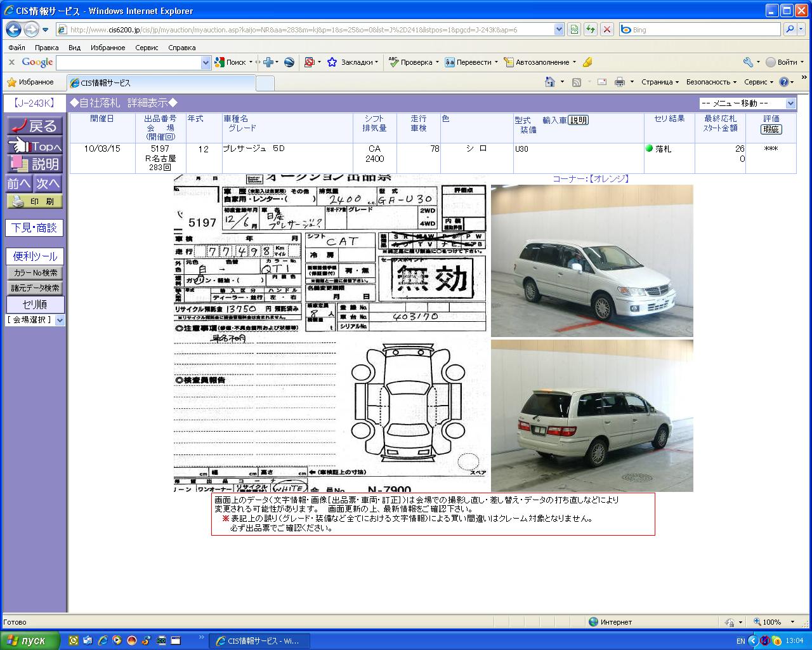Expand the address bar history dropdown
812x650 pixels.
pos(559,29)
